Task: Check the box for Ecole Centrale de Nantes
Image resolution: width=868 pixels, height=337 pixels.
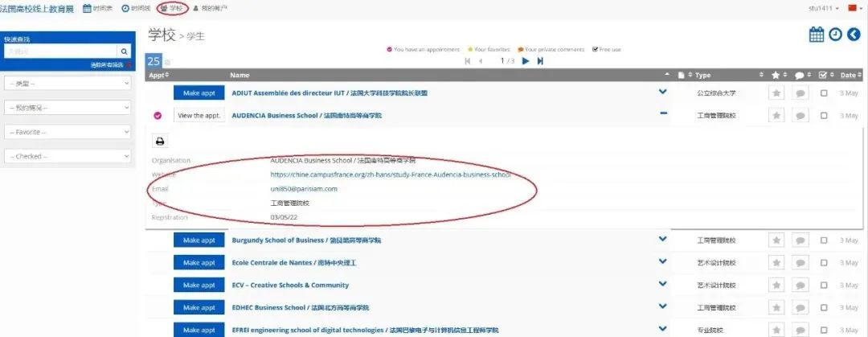Action: point(824,263)
